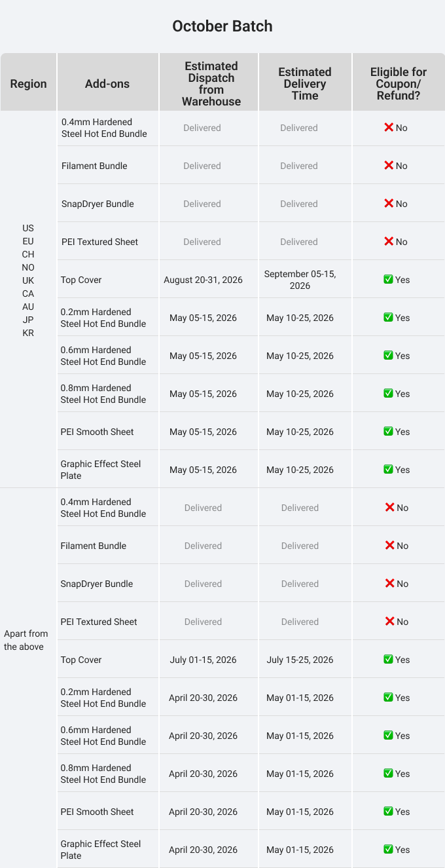Click the Eligible for Coupon/Refund? header
The height and width of the screenshot is (868, 445).
(x=399, y=82)
